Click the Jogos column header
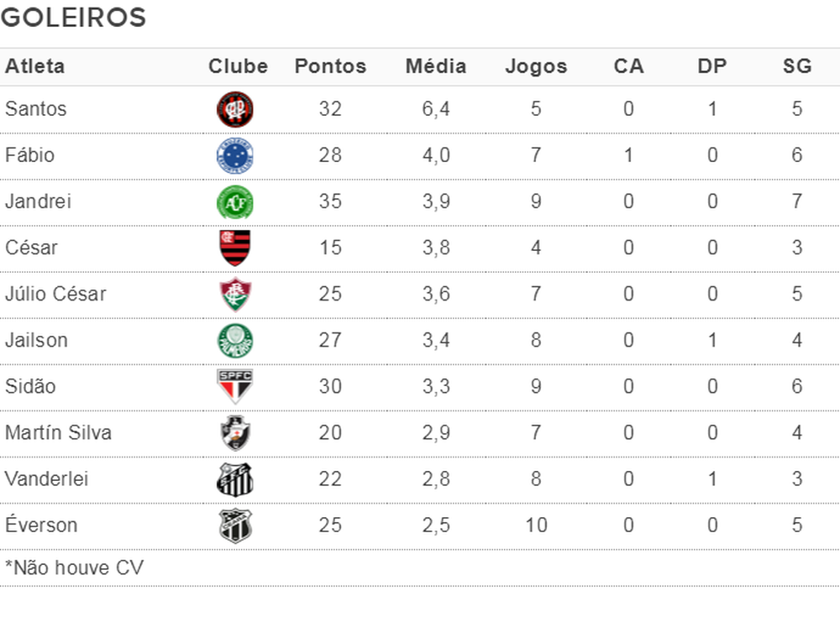Screen dimensions: 840x622 click(536, 66)
